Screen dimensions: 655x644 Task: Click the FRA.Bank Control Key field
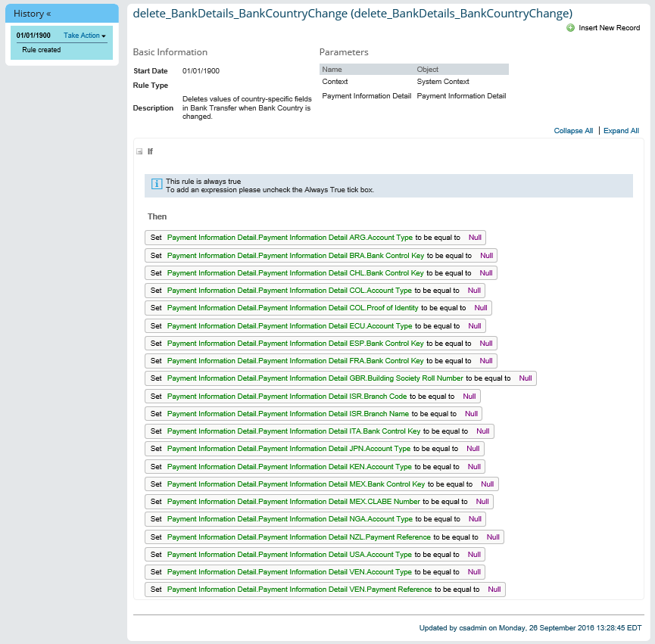point(295,361)
